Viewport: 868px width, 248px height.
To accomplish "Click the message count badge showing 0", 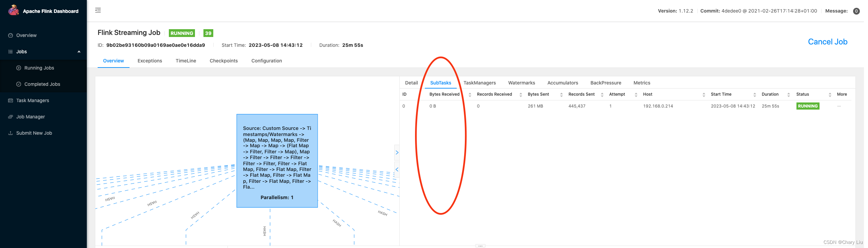I will point(856,11).
